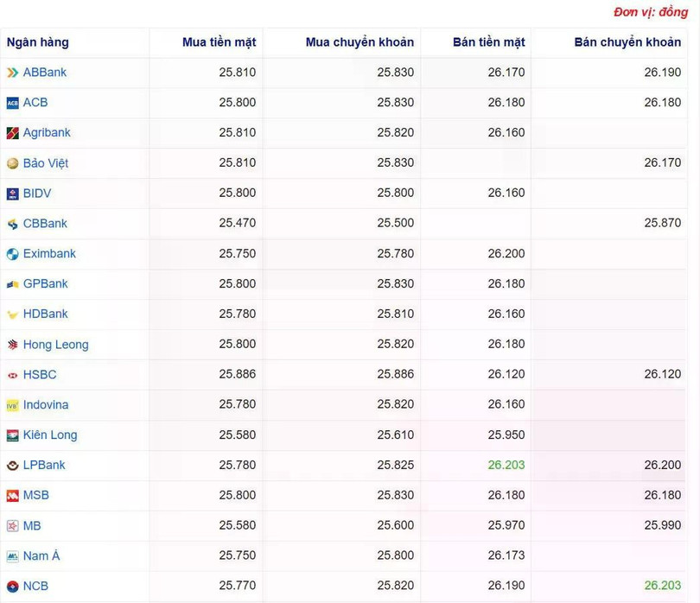Open the Kiên Long bank link
This screenshot has height=603, width=700.
click(50, 435)
